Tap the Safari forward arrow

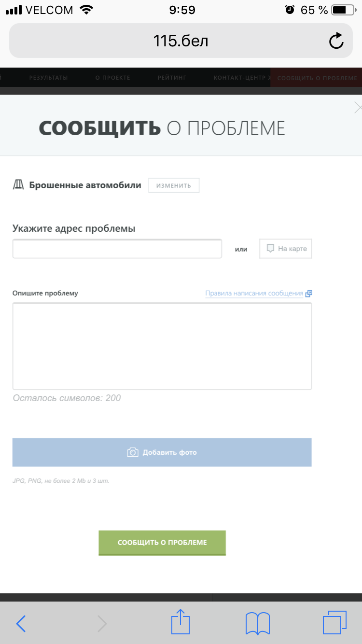[x=102, y=624]
